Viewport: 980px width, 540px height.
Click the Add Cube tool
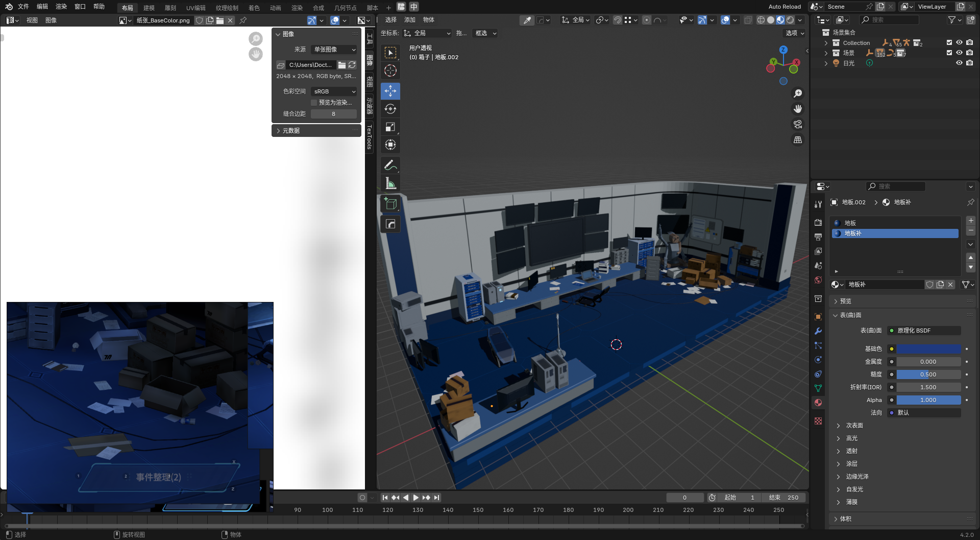(x=390, y=204)
